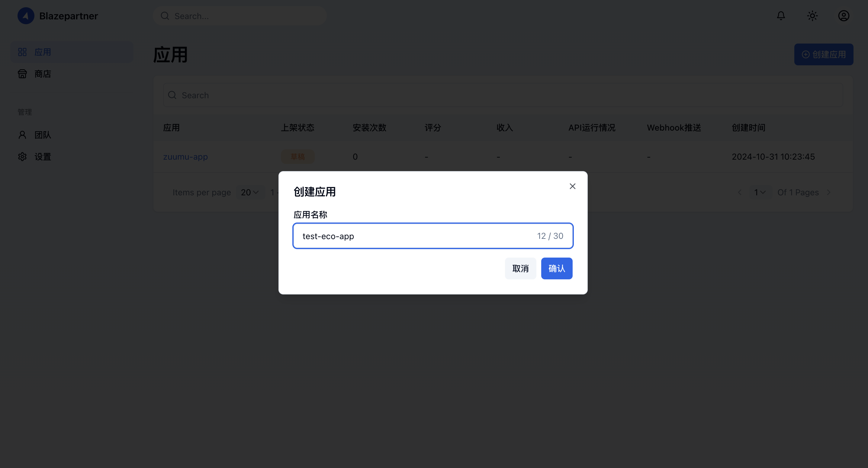This screenshot has height=468, width=868.
Task: Open the zuumu-app link
Action: (x=185, y=157)
